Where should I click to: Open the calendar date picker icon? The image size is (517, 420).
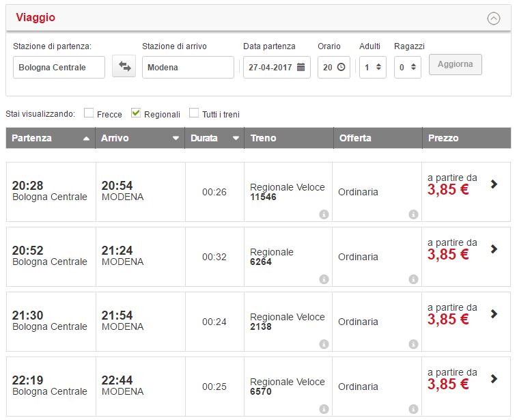coord(301,68)
